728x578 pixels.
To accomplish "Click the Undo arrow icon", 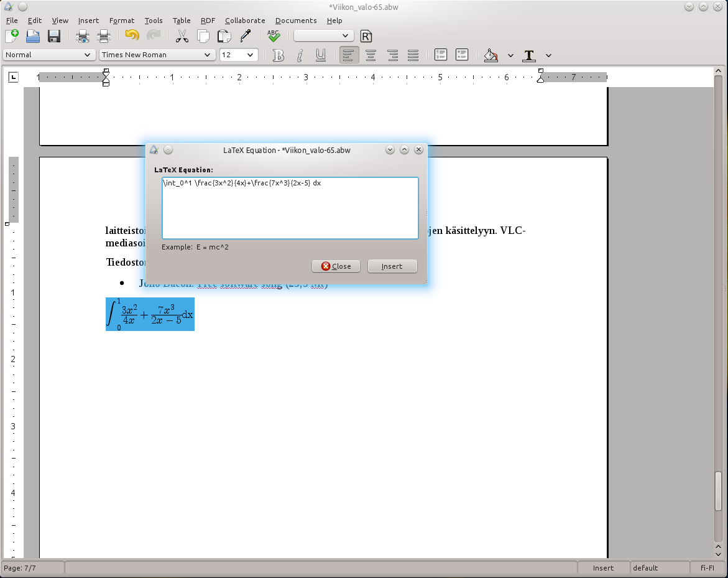I will tap(132, 36).
